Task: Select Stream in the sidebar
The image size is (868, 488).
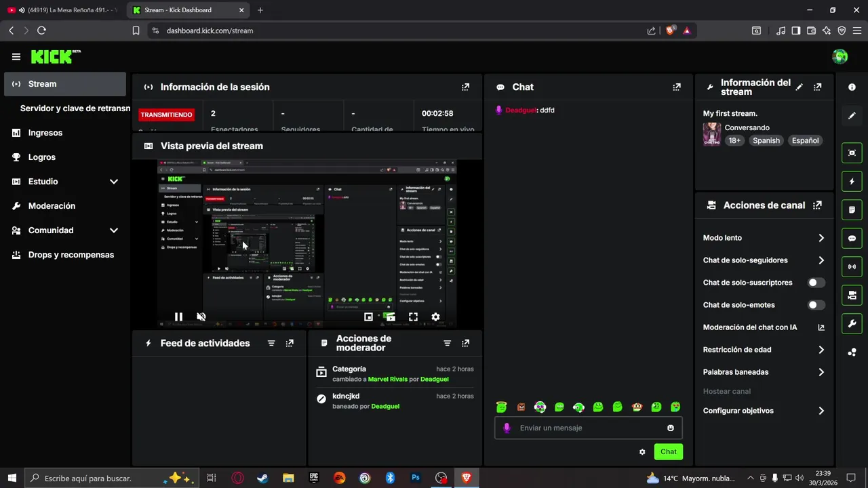Action: coord(65,84)
